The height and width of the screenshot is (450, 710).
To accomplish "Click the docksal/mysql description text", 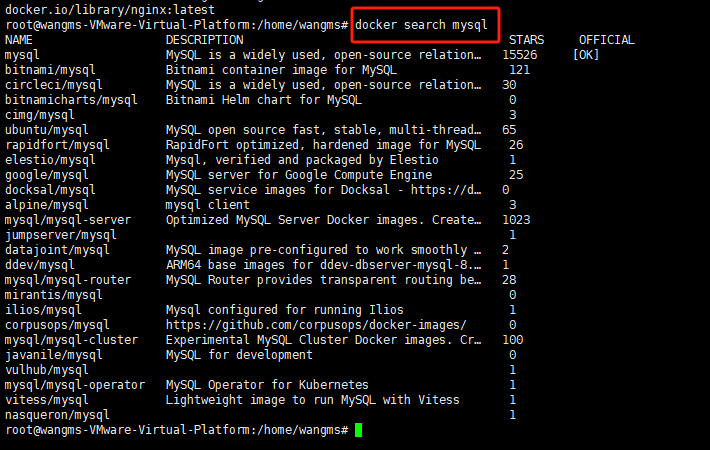I will (323, 190).
